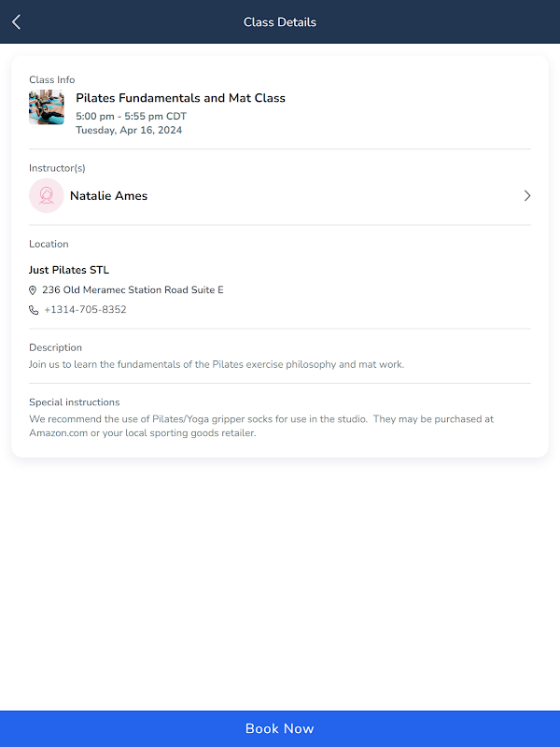Click the Location section label

pyautogui.click(x=49, y=244)
